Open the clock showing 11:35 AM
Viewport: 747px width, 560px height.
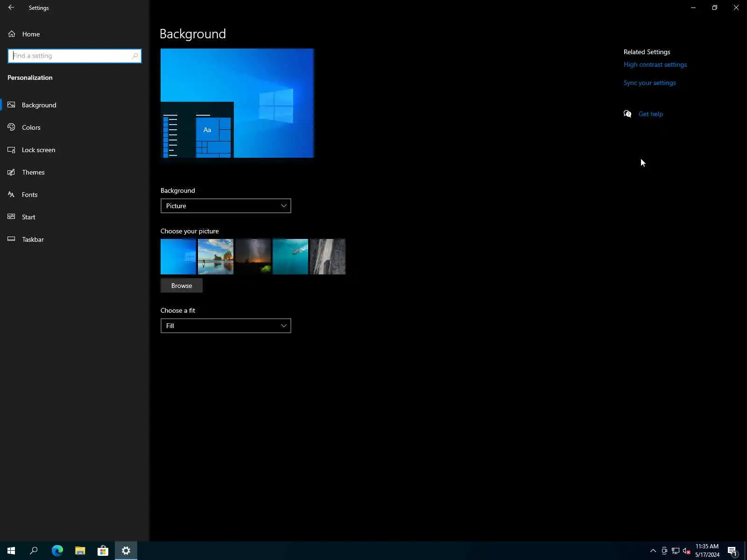(x=707, y=551)
